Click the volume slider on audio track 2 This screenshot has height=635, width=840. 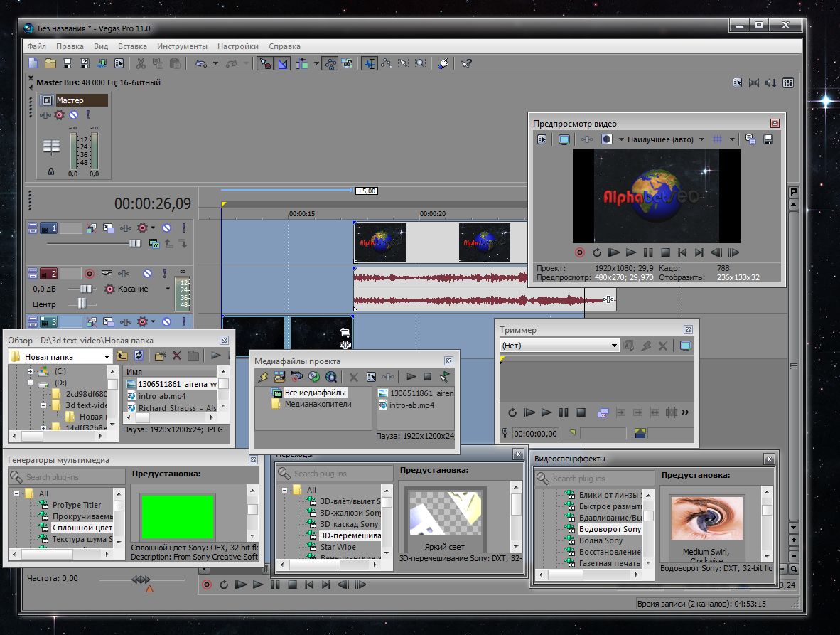coord(86,289)
